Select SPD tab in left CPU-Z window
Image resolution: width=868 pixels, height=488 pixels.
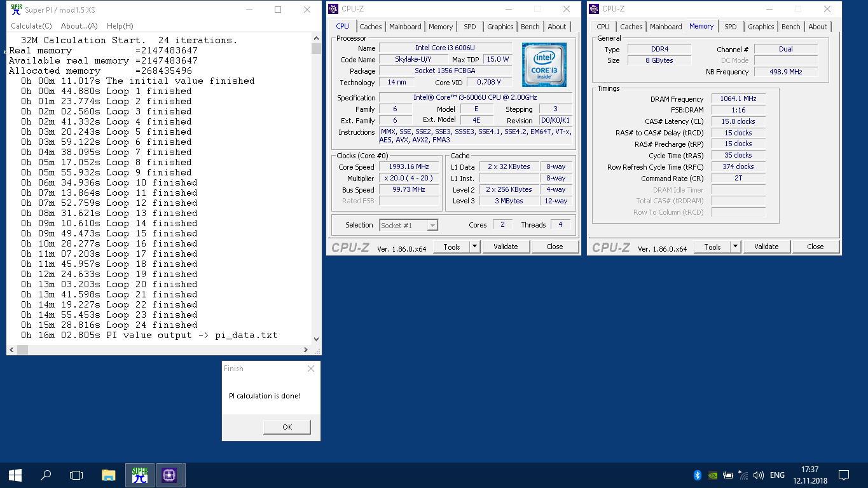(x=469, y=27)
